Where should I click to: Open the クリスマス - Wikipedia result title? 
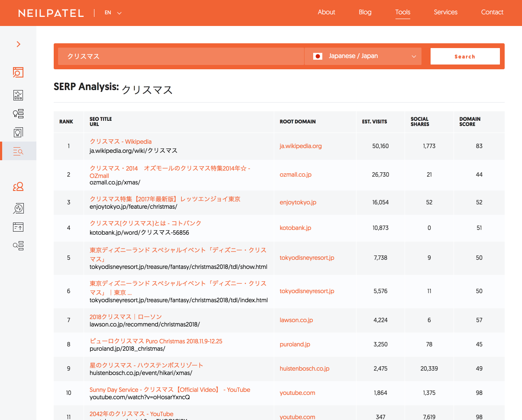[x=121, y=142]
